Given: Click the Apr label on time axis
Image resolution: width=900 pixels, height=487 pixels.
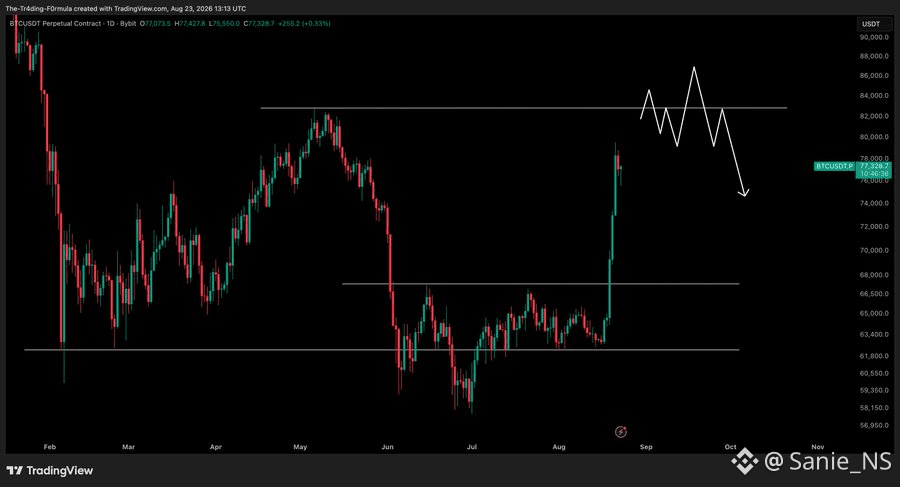Looking at the screenshot, I should pos(216,447).
